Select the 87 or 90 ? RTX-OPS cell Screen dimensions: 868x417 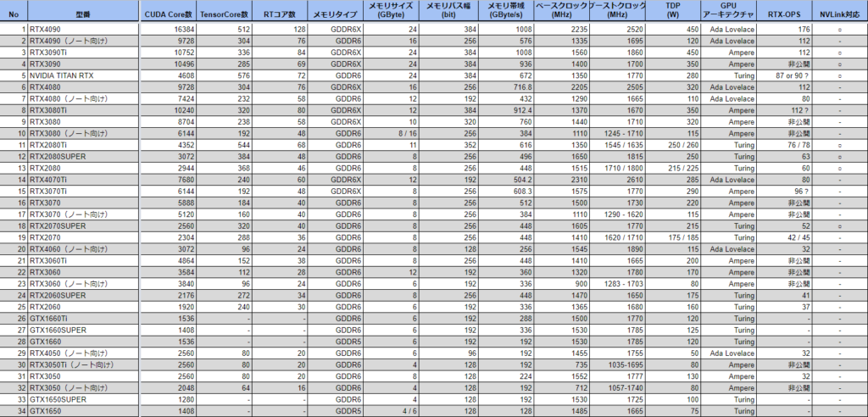784,76
